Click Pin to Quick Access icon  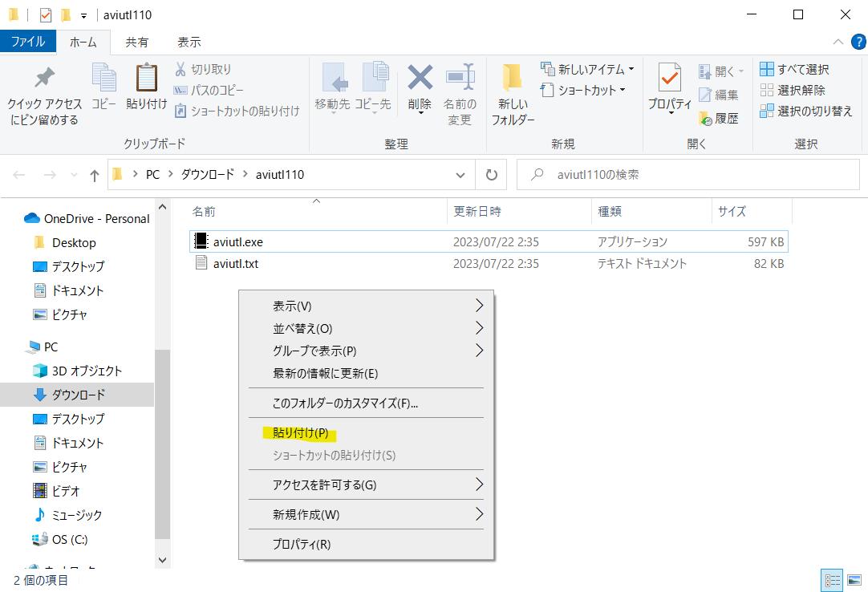44,78
